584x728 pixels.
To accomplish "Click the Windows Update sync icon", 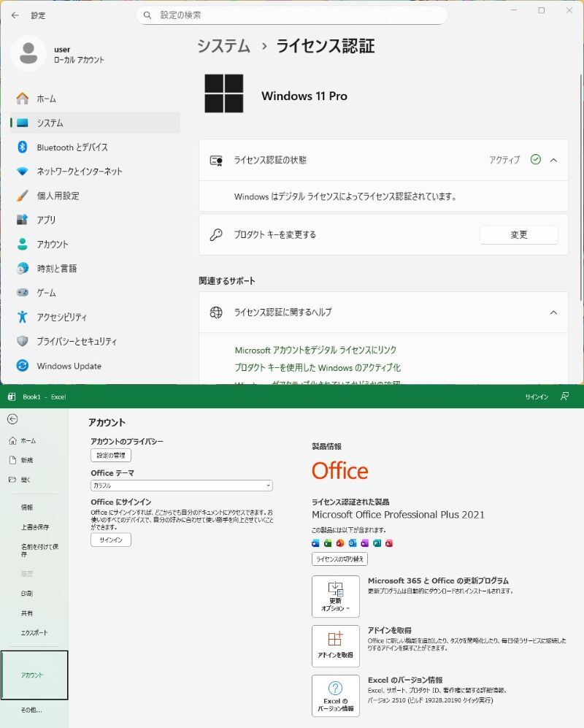I will (23, 365).
